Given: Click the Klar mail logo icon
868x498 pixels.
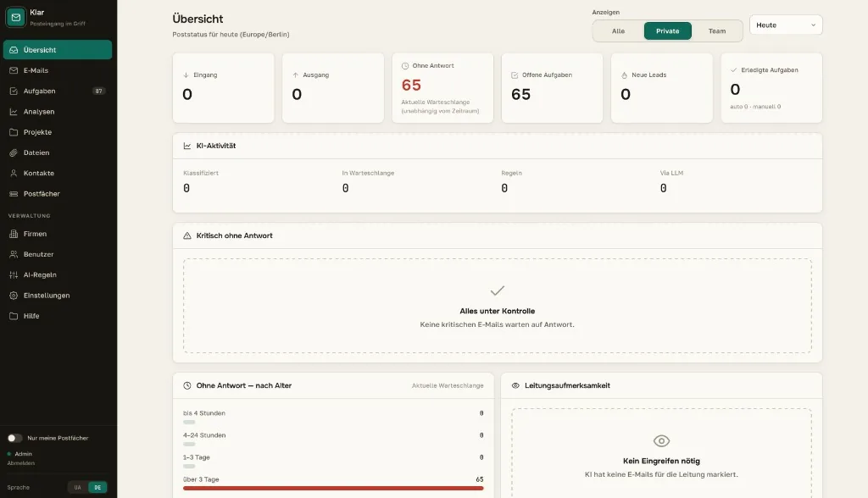Looking at the screenshot, I should coord(15,17).
